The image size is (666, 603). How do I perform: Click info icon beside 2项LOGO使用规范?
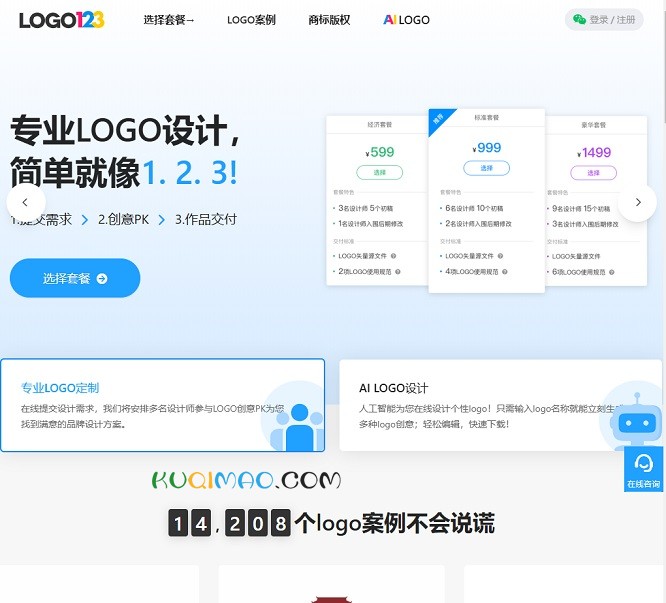pyautogui.click(x=398, y=272)
